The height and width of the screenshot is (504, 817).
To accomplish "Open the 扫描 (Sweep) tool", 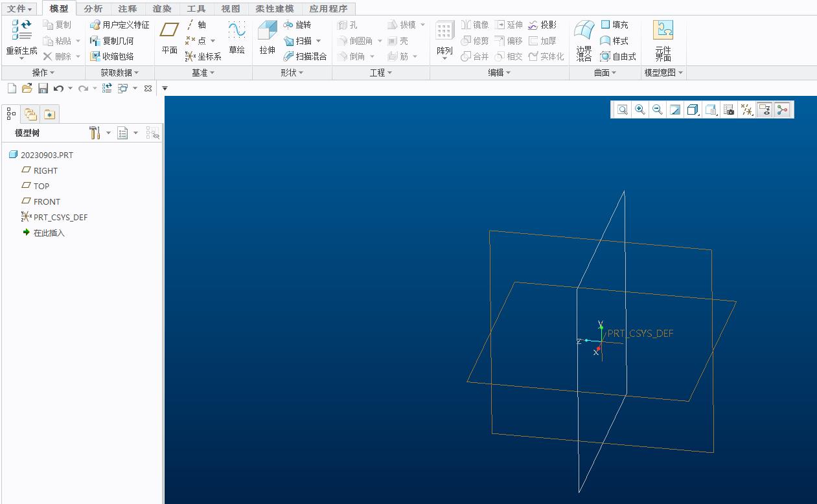I will (x=297, y=40).
